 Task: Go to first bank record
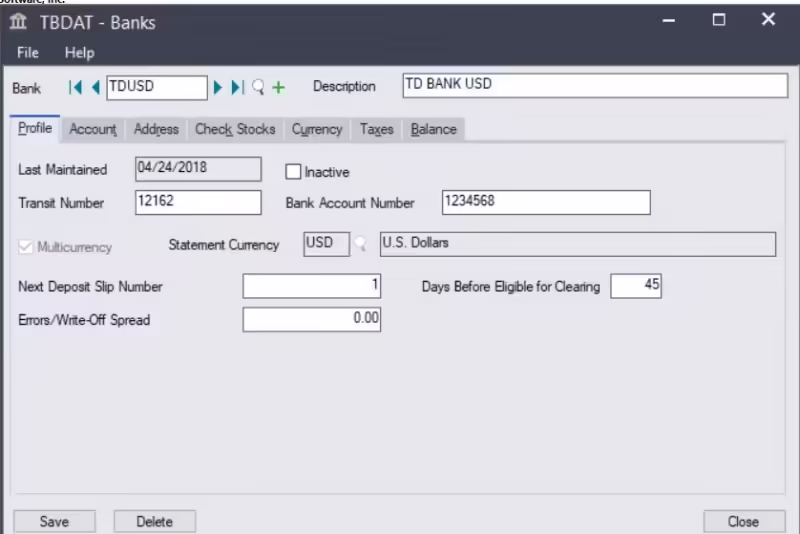[x=75, y=88]
